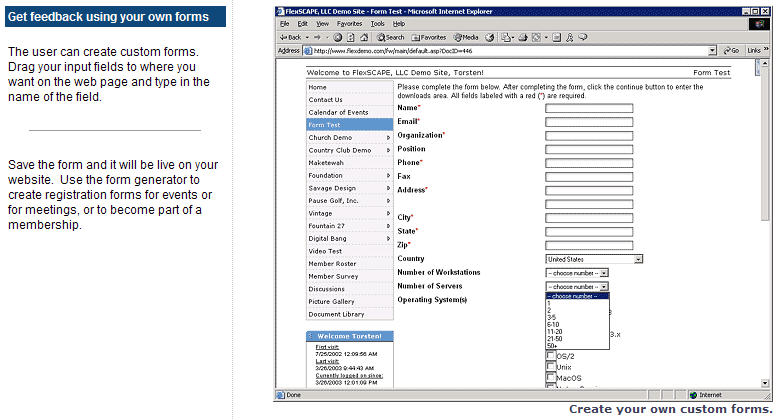Choose 50+ in the open servers list
This screenshot has width=778, height=420.
point(578,346)
